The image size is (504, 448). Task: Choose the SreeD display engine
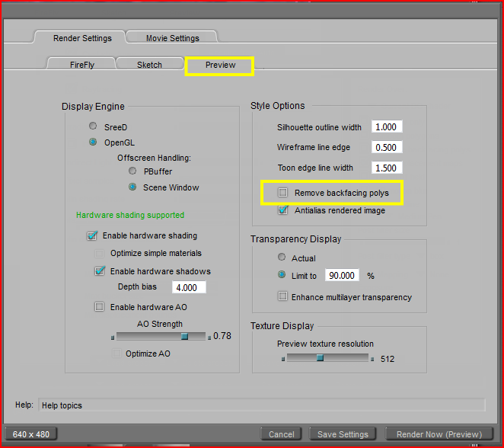93,126
